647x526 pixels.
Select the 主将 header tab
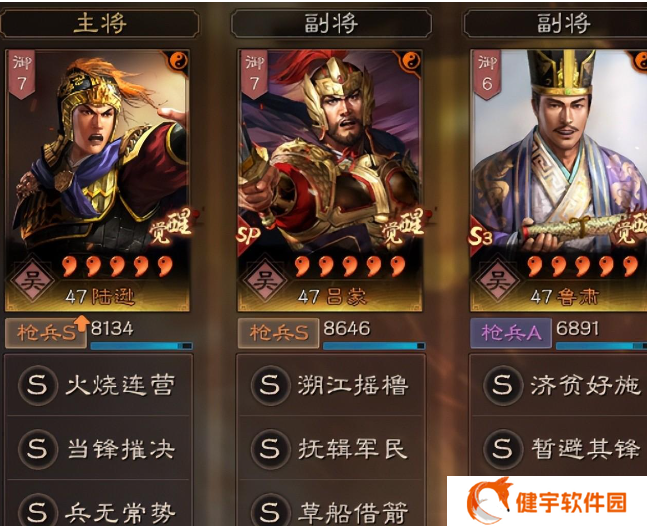pos(99,24)
